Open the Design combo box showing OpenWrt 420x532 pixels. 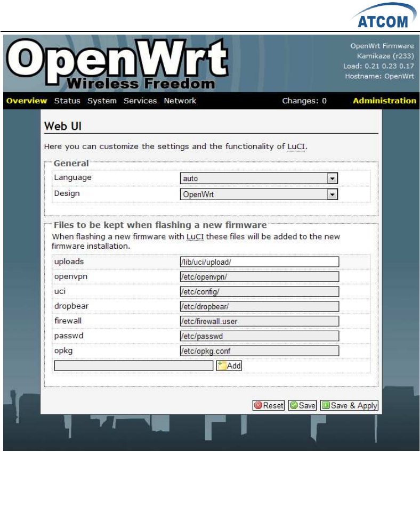pos(259,194)
